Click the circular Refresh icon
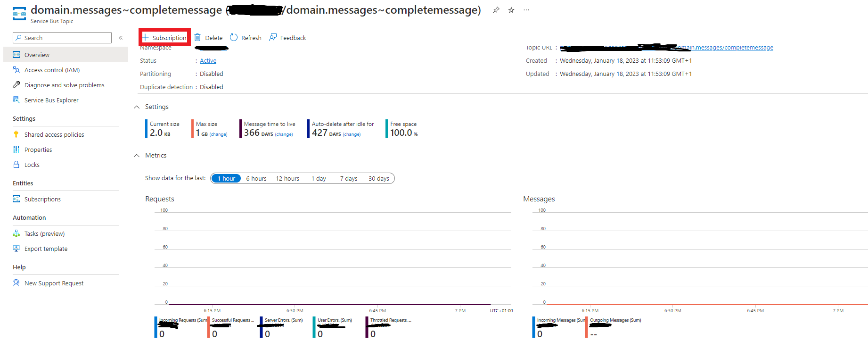Viewport: 868px width, 341px height. tap(234, 37)
